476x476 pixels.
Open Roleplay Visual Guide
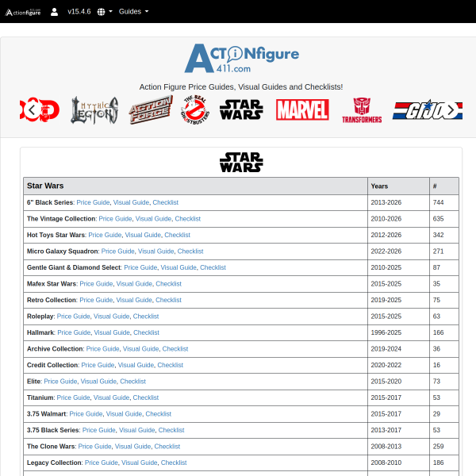pyautogui.click(x=111, y=317)
